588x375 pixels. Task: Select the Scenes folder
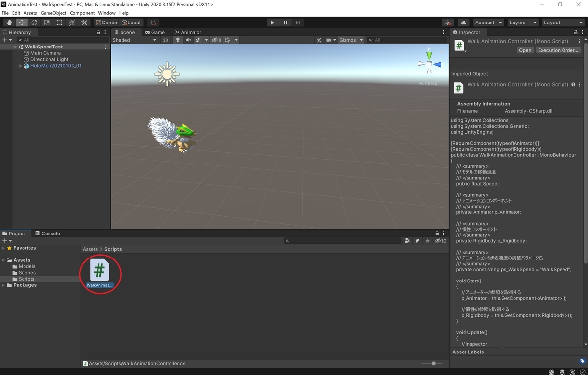[27, 273]
